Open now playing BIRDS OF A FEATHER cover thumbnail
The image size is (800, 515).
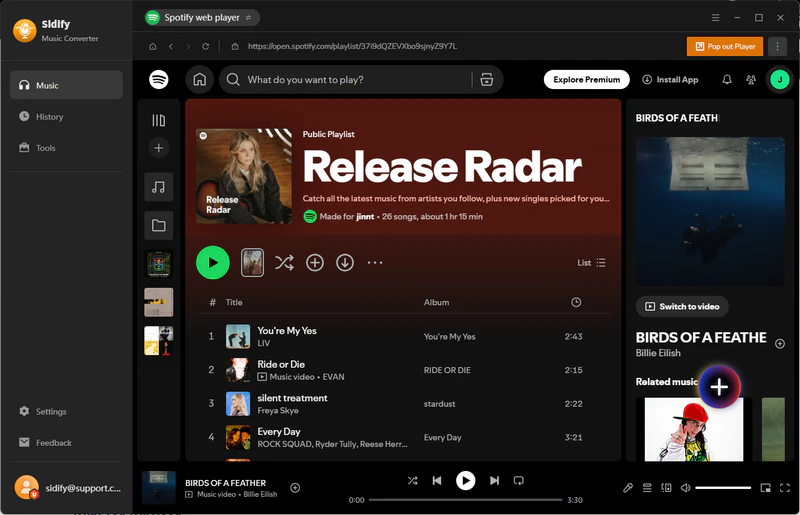(x=159, y=487)
